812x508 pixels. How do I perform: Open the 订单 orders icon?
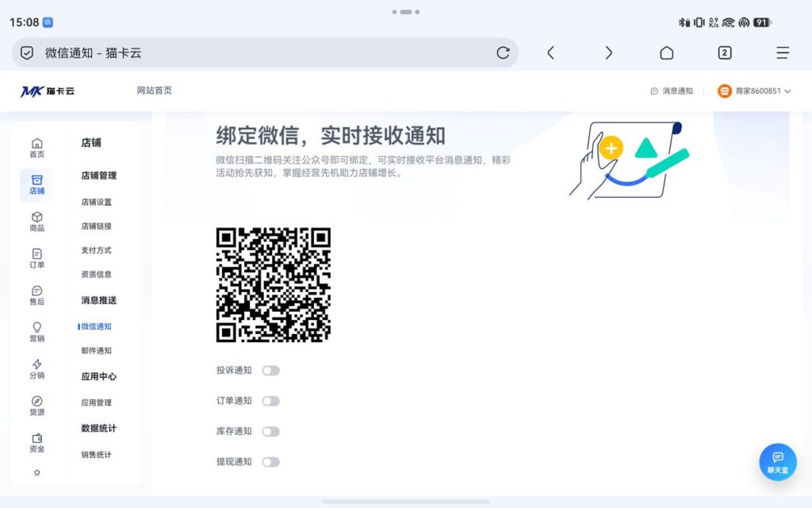coord(36,253)
